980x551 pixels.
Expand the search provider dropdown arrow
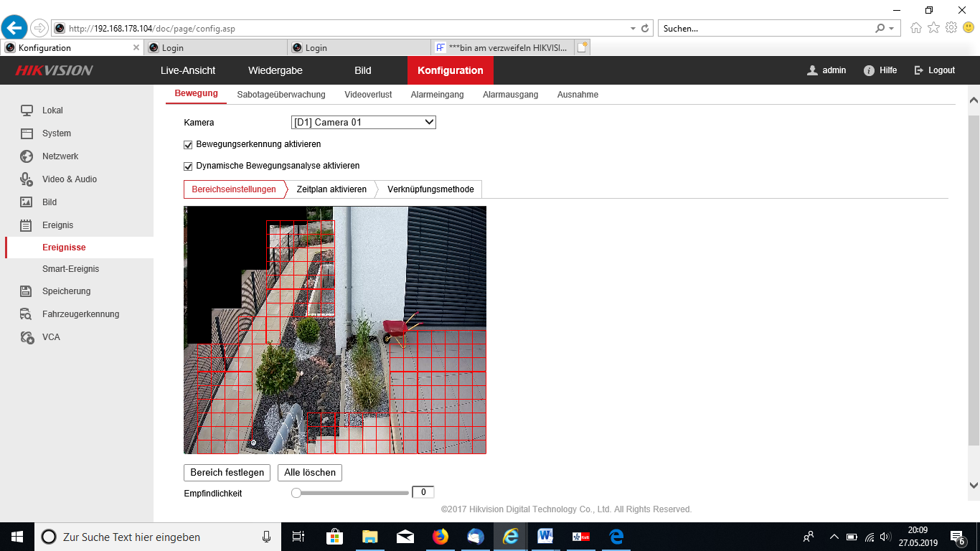coord(891,29)
